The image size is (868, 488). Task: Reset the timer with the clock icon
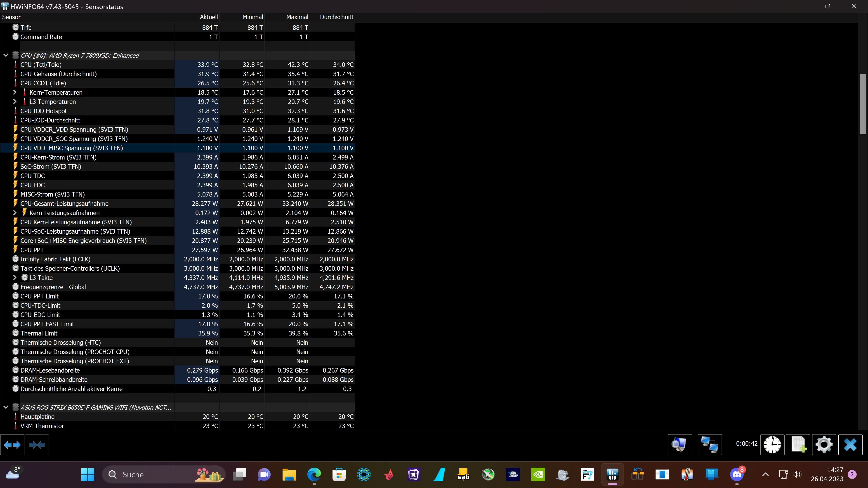(772, 445)
